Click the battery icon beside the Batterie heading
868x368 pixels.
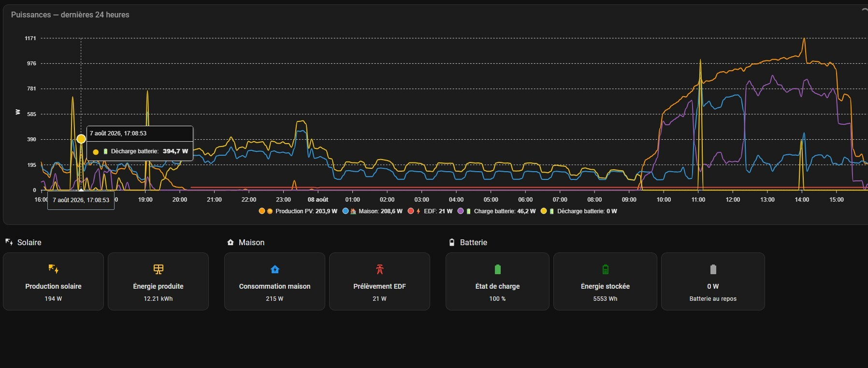click(x=452, y=242)
